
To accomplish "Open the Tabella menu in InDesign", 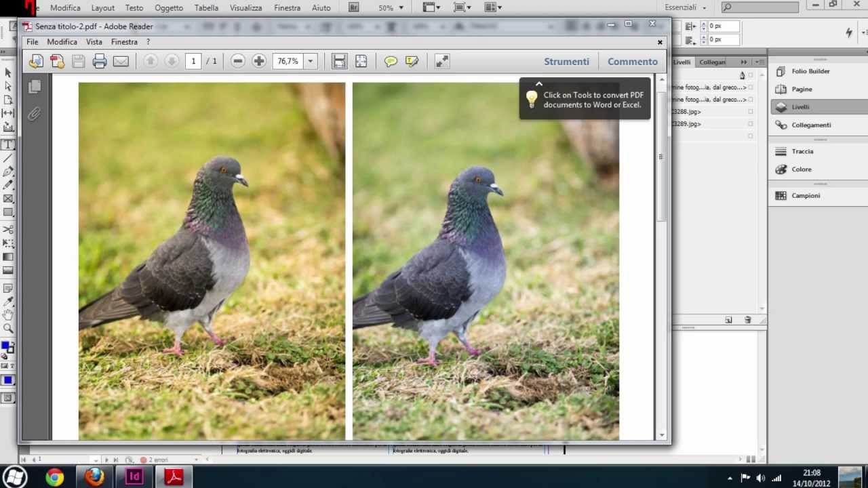I will coord(206,8).
